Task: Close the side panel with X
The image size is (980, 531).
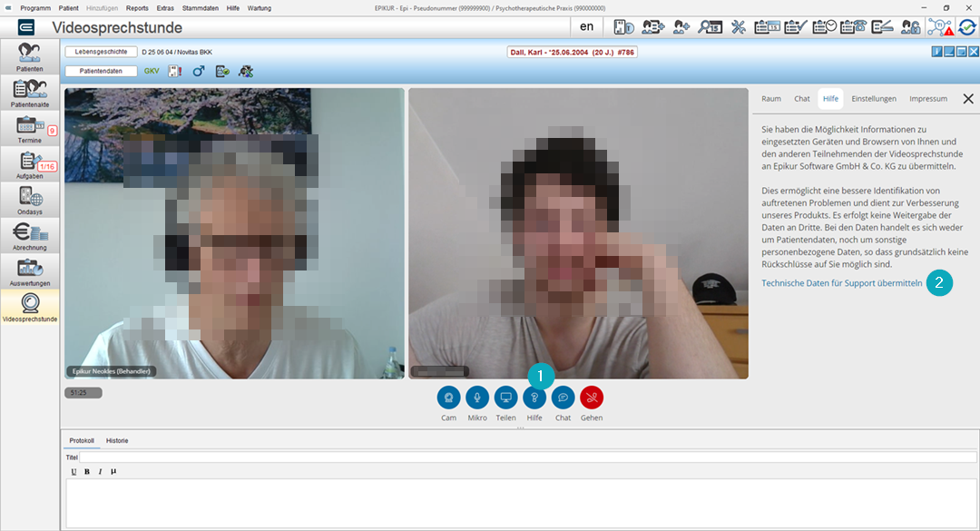Action: tap(968, 99)
